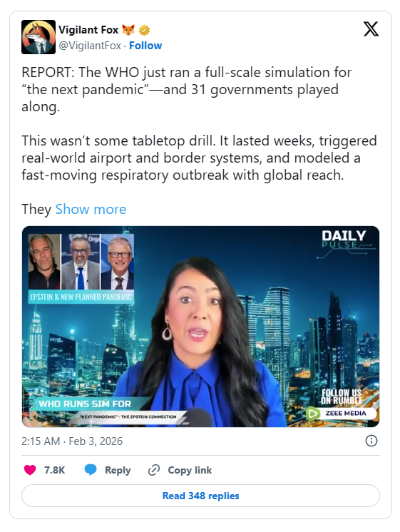Viewport: 400px width, 532px height.
Task: Click the 7.8K likes count
Action: pos(55,470)
